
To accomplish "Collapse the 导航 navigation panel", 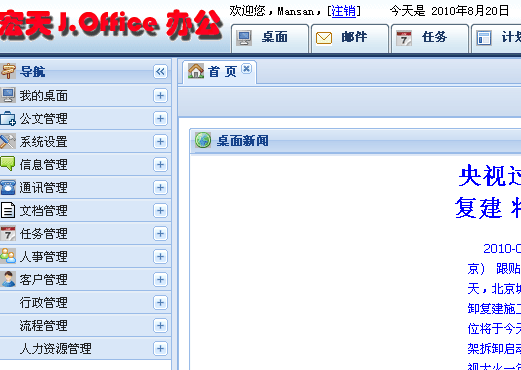I will click(160, 71).
